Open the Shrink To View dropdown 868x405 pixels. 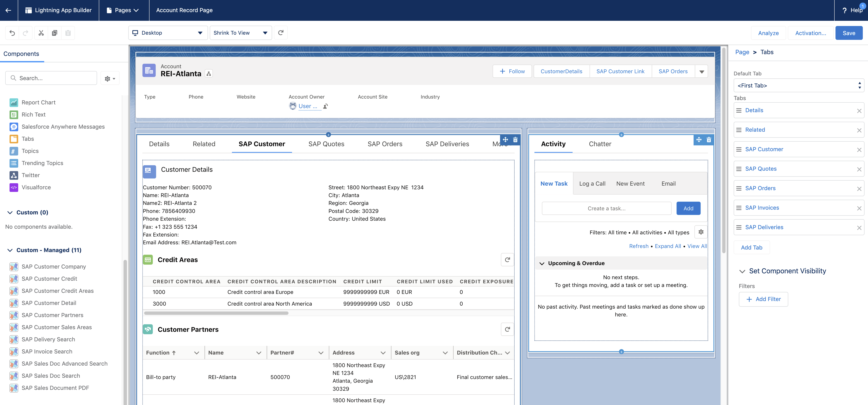[x=241, y=33]
